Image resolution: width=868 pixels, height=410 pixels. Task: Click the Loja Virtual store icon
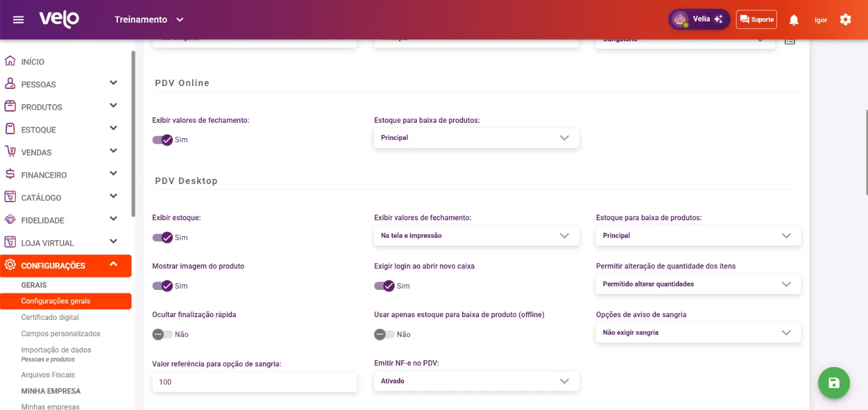(10, 242)
